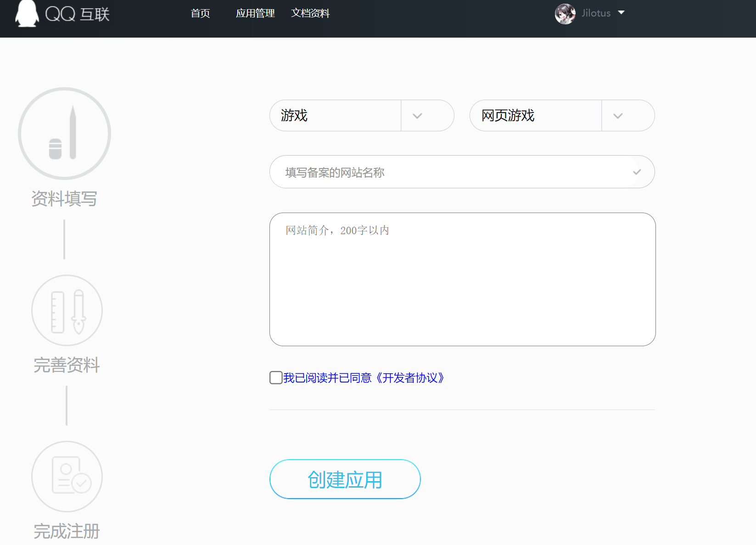Click the document check icon for 完成注册
Viewport: 756px width, 545px height.
(x=67, y=476)
